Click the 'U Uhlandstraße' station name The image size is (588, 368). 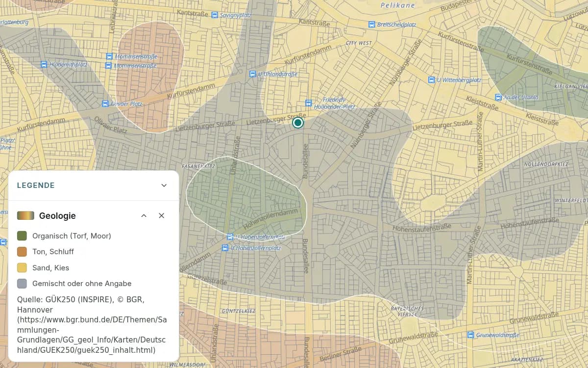pos(277,74)
